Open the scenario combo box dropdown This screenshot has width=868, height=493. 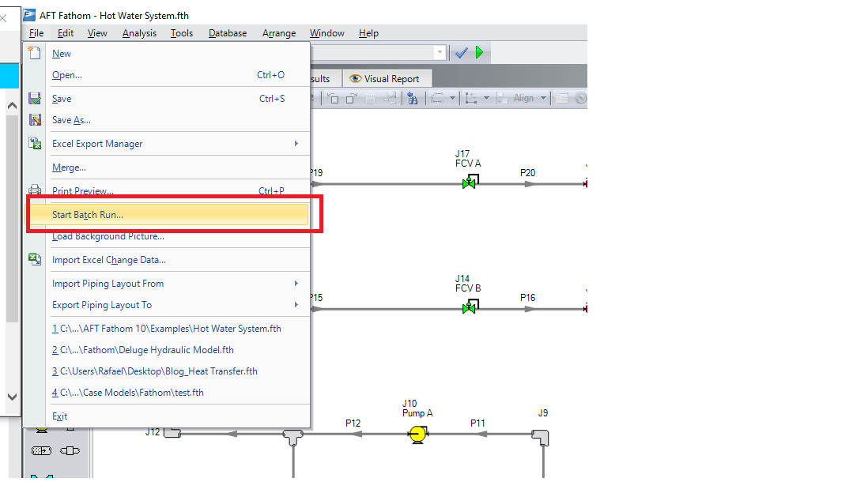click(x=440, y=53)
